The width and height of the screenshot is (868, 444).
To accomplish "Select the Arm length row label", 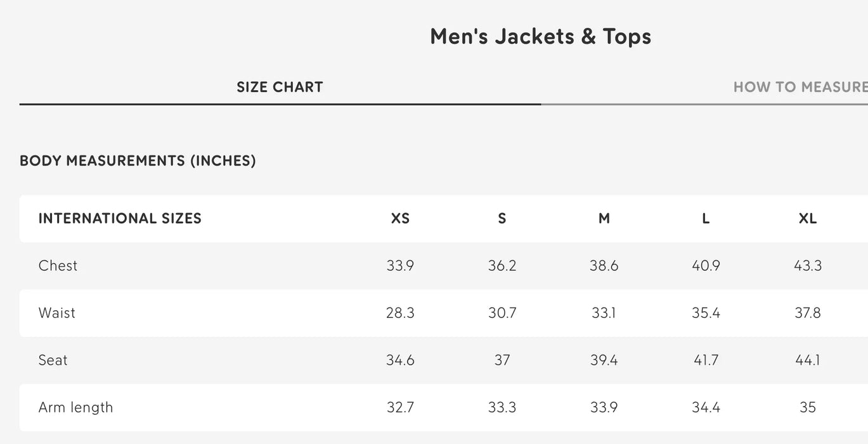I will click(x=75, y=407).
